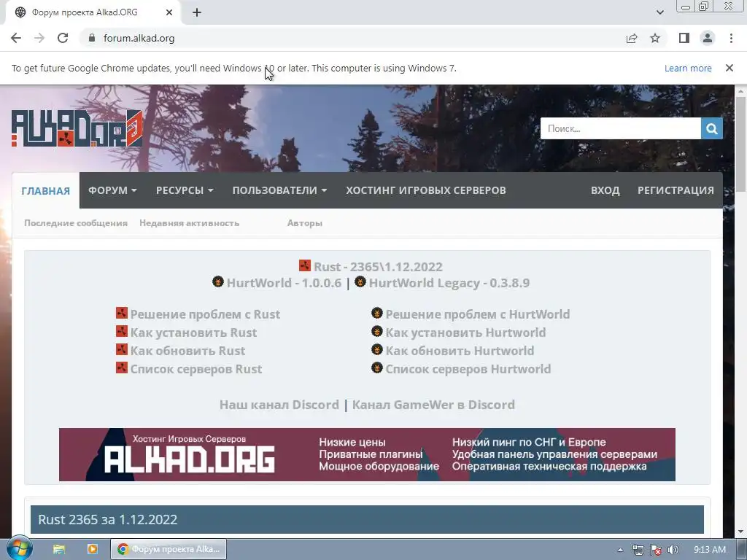Click the padlock site info icon

[92, 38]
